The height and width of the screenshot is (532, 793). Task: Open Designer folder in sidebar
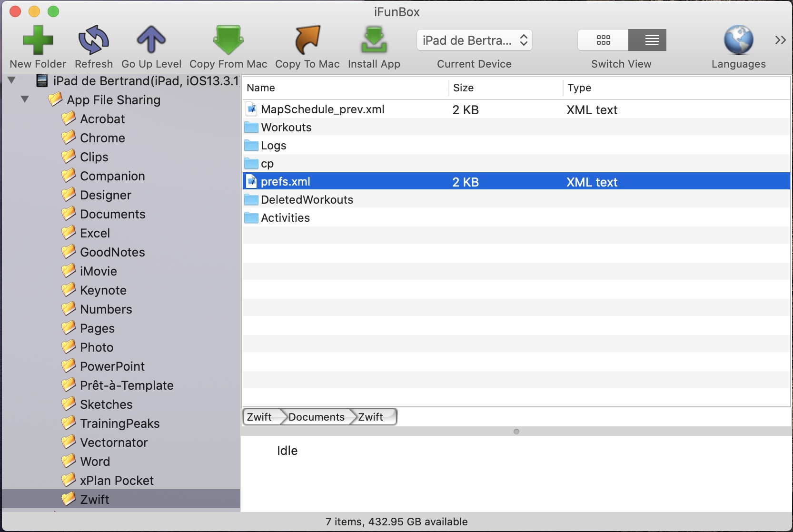click(97, 195)
